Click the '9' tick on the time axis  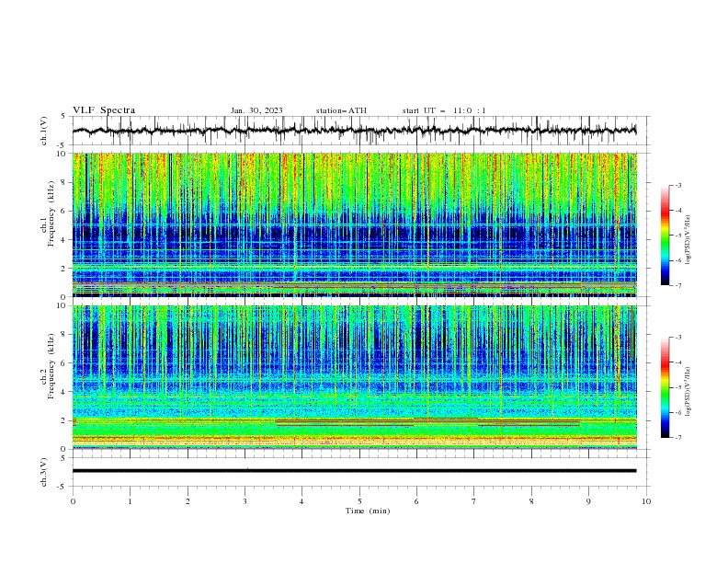click(x=588, y=501)
